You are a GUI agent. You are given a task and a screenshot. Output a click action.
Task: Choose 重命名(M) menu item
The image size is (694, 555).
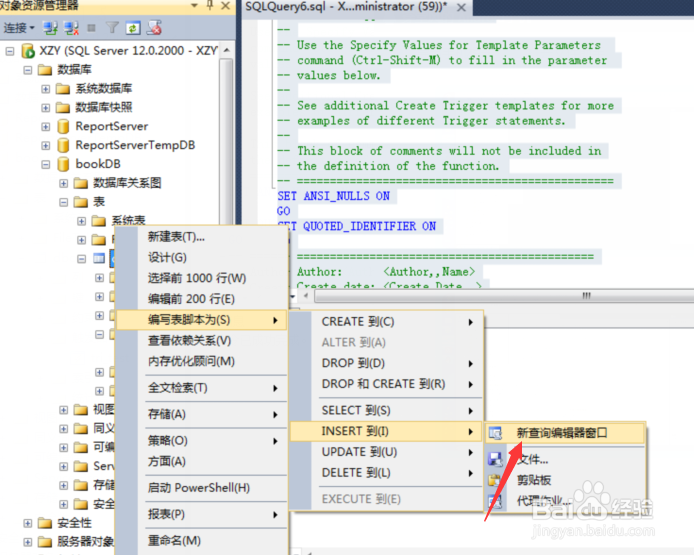click(201, 540)
